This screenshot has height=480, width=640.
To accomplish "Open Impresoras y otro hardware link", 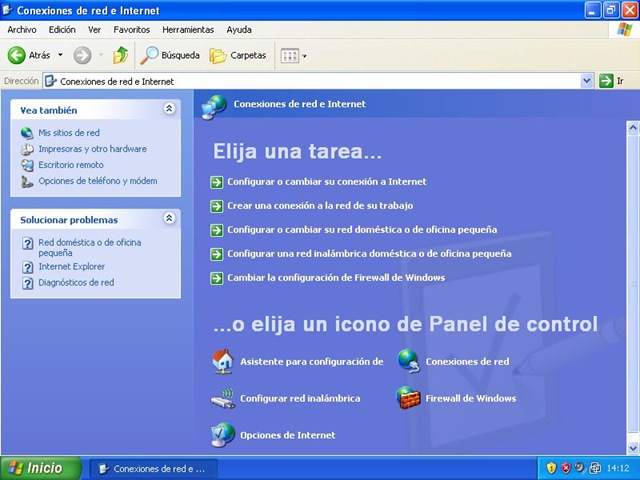I will (92, 149).
